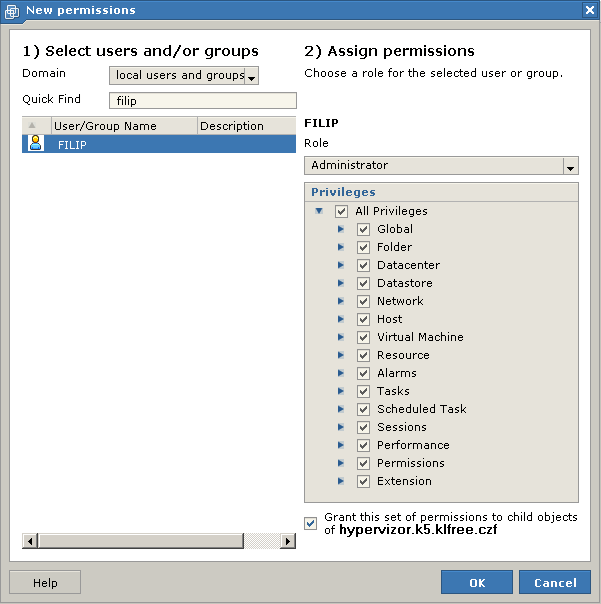The width and height of the screenshot is (601, 604).
Task: Click the Quick Find input field
Action: [203, 101]
